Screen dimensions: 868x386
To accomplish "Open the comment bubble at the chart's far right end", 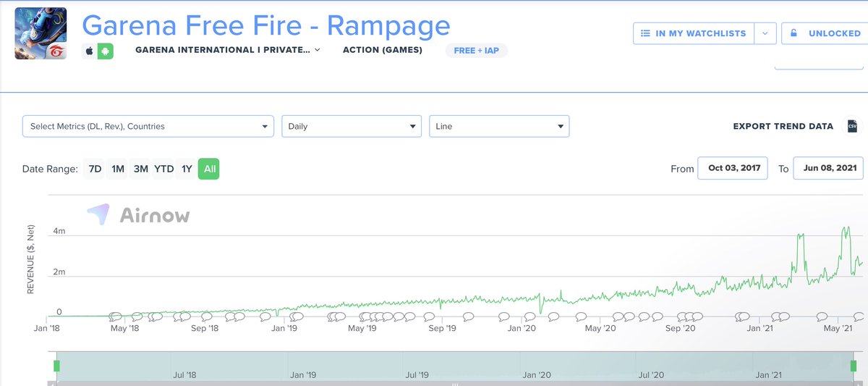I will (859, 316).
